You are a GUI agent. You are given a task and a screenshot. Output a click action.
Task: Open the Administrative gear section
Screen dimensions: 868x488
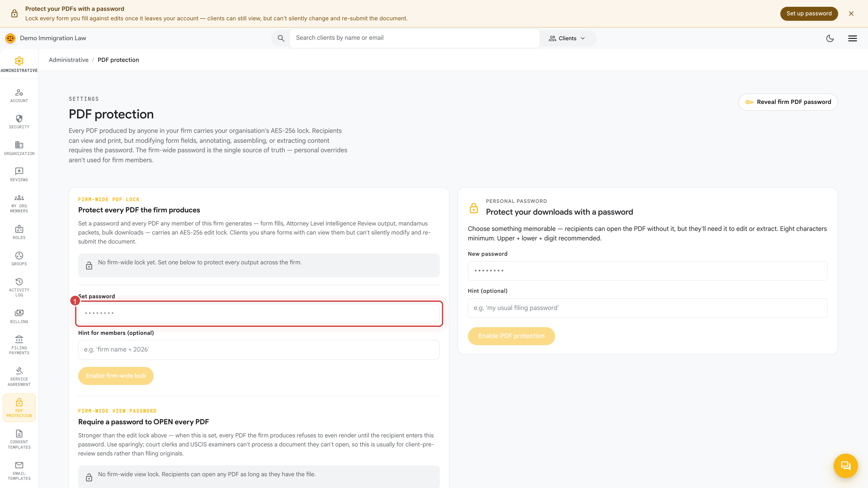[x=19, y=64]
